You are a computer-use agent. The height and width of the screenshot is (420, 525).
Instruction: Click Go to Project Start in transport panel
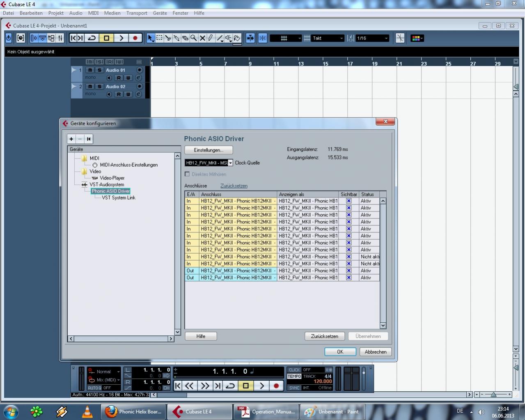tap(178, 386)
